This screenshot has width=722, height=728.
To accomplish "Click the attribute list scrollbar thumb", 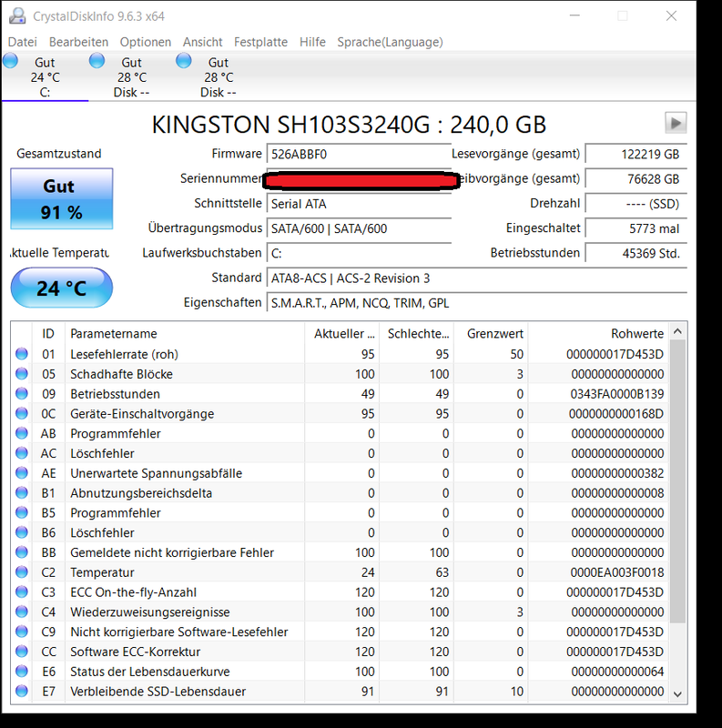I will point(677,481).
